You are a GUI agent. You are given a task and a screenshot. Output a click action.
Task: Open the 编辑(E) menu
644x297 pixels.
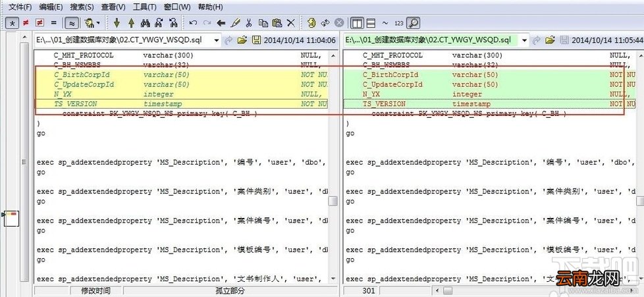(51, 7)
